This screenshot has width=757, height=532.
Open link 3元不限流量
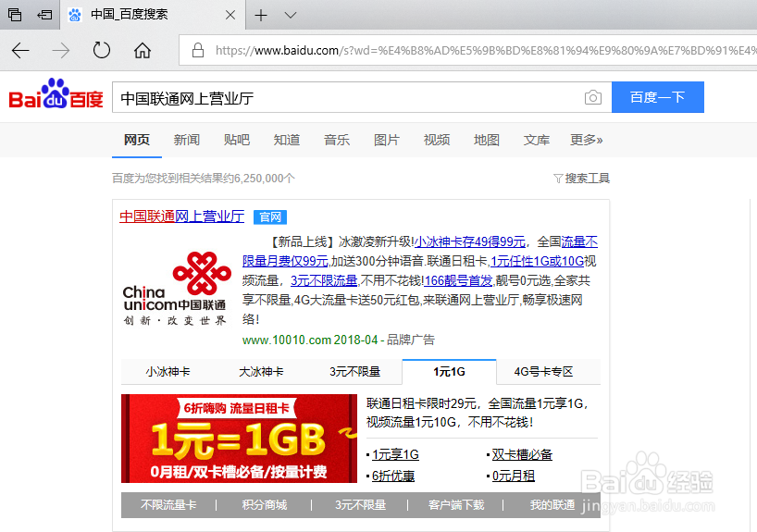(x=324, y=280)
